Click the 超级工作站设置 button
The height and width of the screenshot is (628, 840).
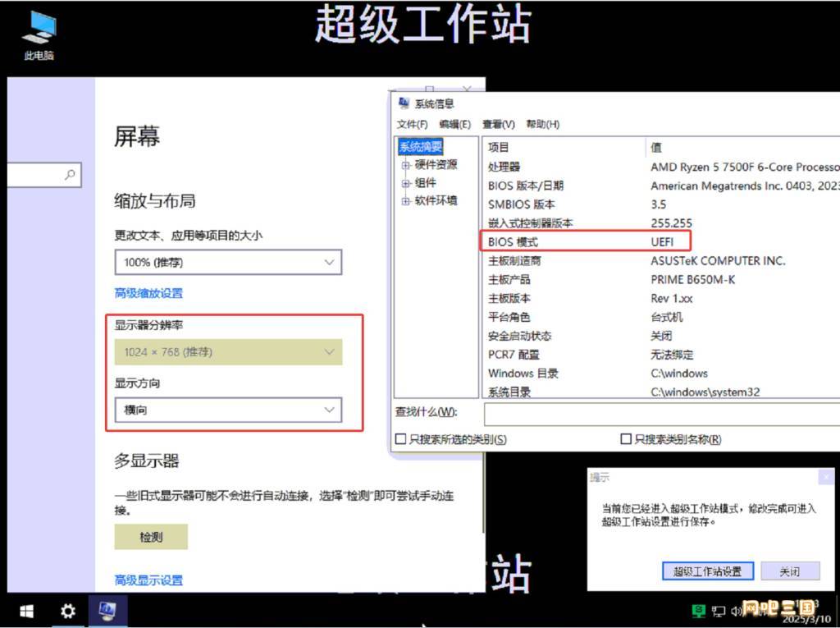(x=708, y=571)
